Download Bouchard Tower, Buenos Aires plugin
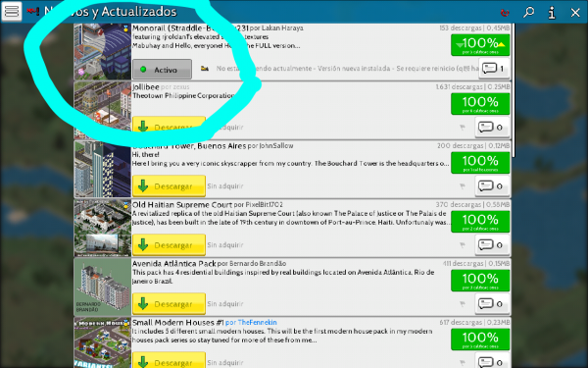Screen dimensions: 588x368 (169, 185)
